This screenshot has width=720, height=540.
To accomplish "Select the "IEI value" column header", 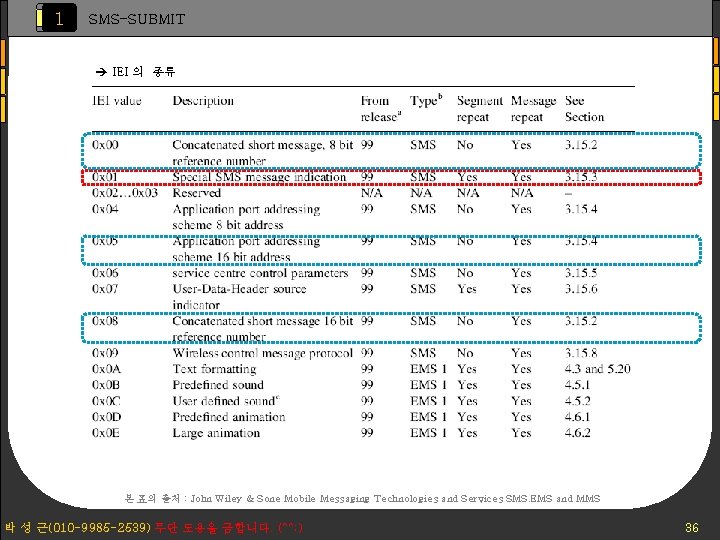I will tap(117, 101).
